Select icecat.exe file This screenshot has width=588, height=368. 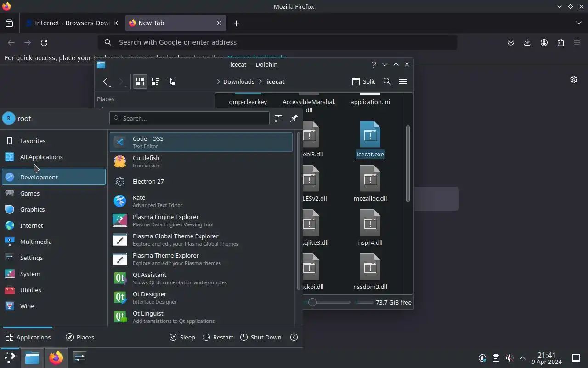point(370,139)
